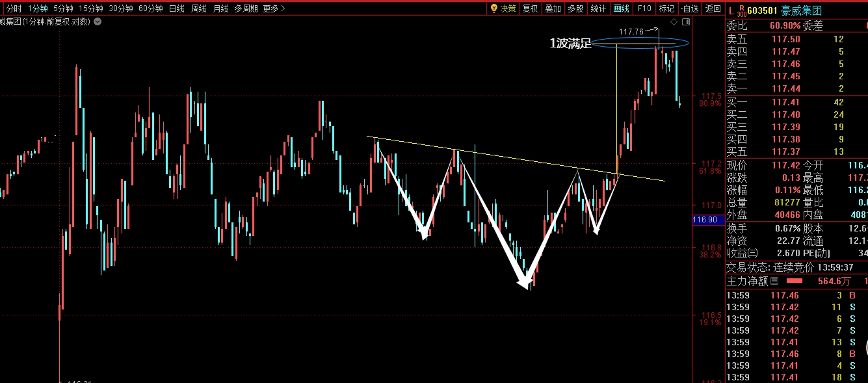The width and height of the screenshot is (868, 383).
Task: Open the 复权 adjustment menu
Action: coord(531,8)
